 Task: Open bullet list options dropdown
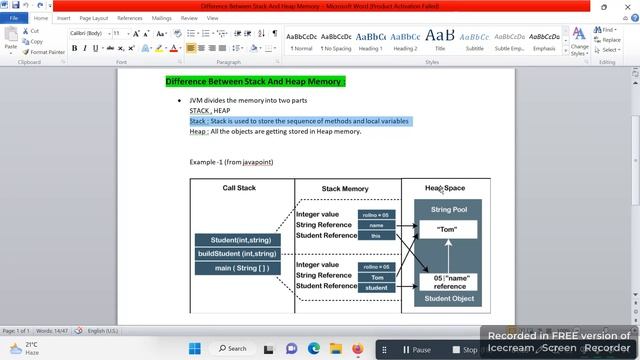tap(198, 33)
